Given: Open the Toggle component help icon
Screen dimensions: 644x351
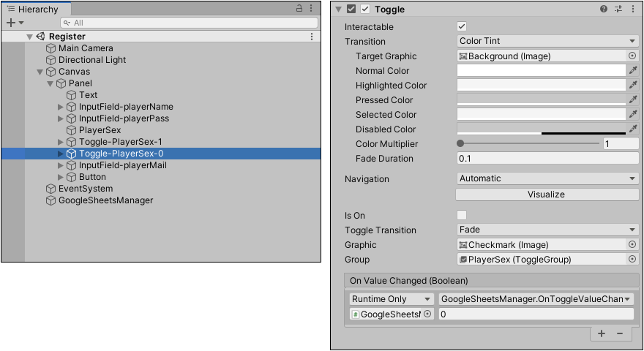Looking at the screenshot, I should click(604, 10).
